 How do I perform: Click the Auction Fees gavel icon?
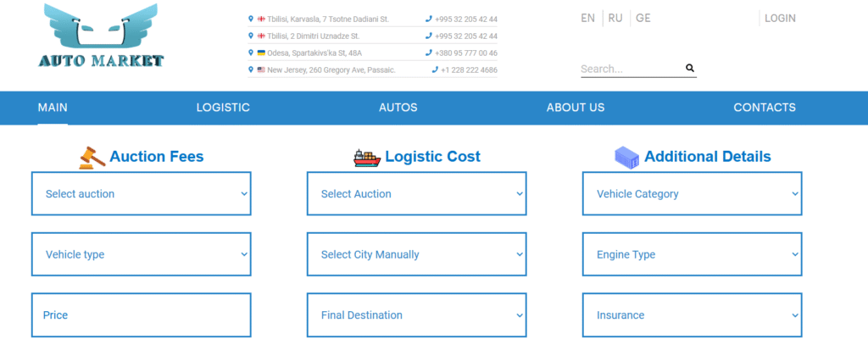pos(92,157)
